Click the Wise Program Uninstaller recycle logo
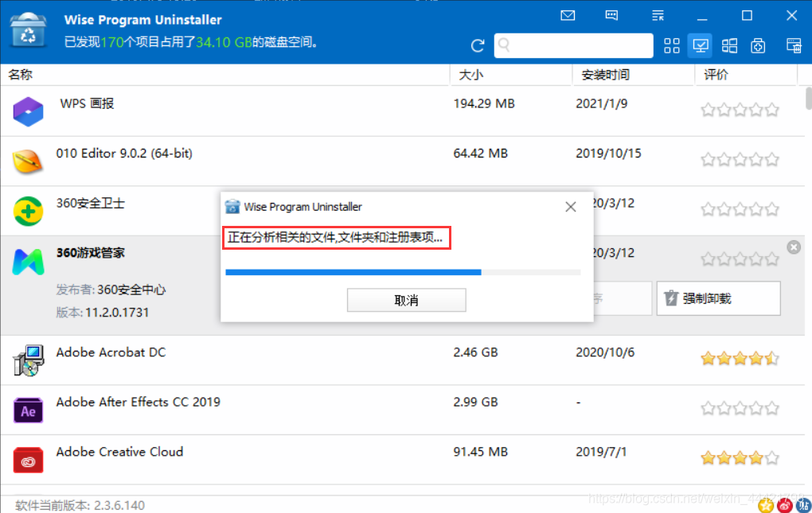Image resolution: width=812 pixels, height=513 pixels. [x=29, y=30]
